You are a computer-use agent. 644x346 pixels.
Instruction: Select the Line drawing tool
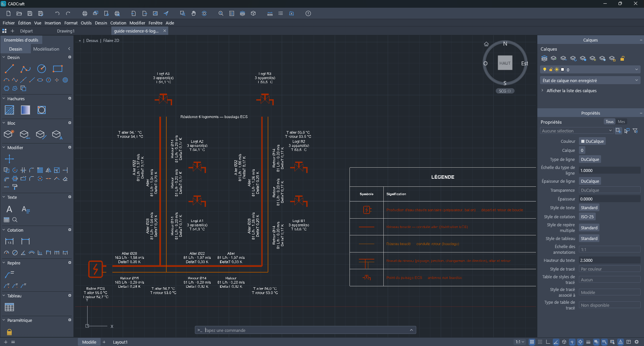pyautogui.click(x=9, y=69)
